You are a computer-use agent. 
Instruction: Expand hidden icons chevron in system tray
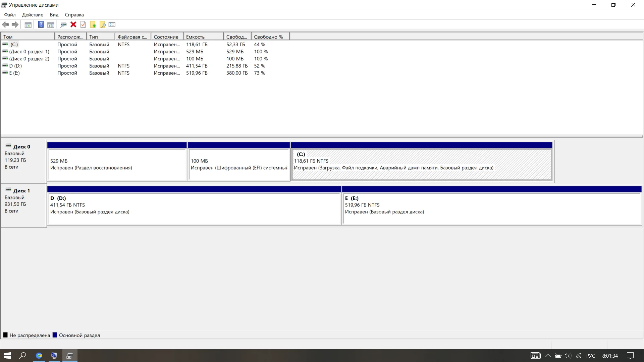pos(548,356)
